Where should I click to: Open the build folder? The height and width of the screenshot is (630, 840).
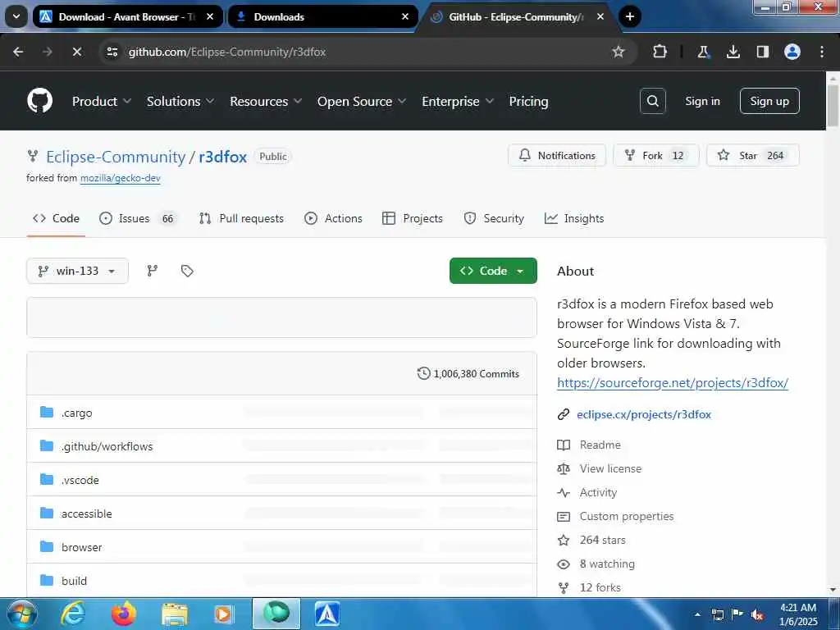point(74,581)
